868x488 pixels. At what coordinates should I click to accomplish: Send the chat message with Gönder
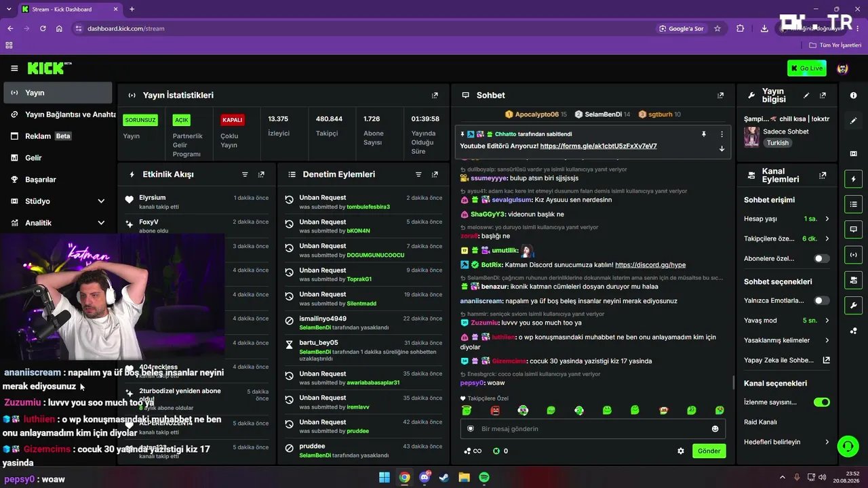pyautogui.click(x=709, y=451)
